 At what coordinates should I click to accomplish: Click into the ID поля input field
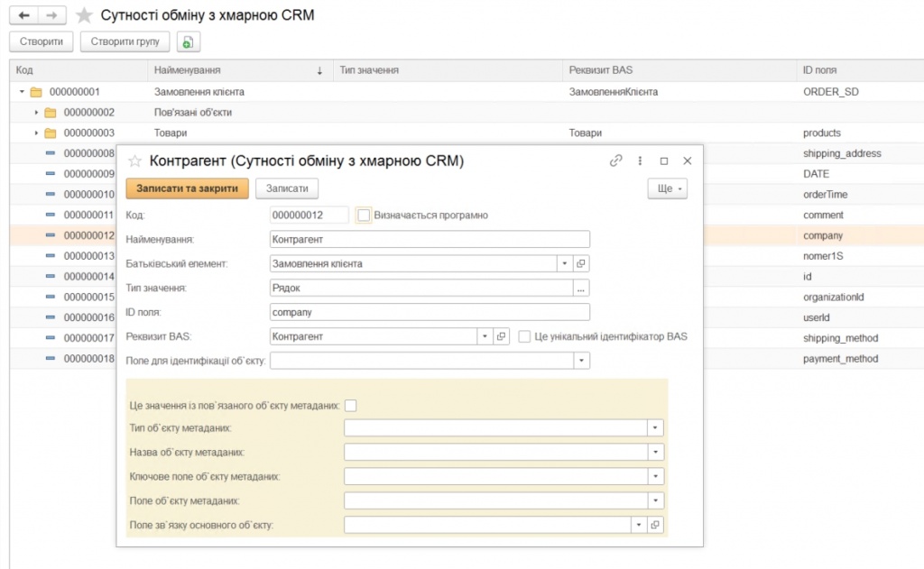coord(430,312)
